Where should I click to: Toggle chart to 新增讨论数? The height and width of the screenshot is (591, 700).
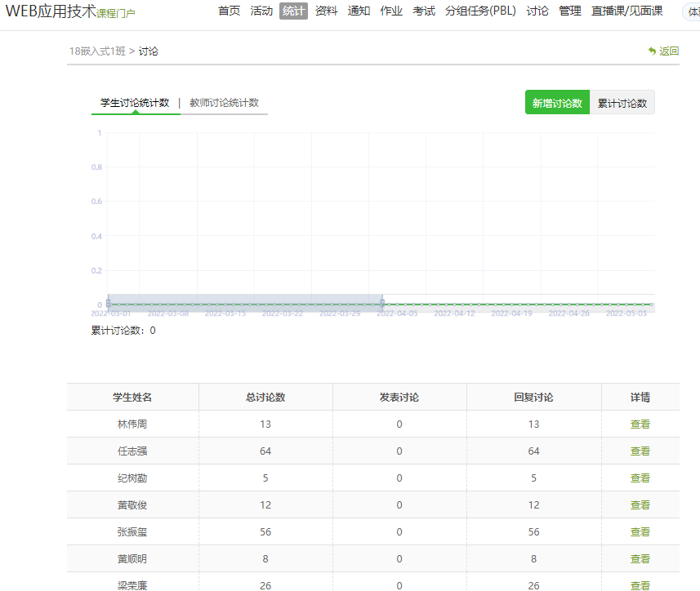click(557, 103)
